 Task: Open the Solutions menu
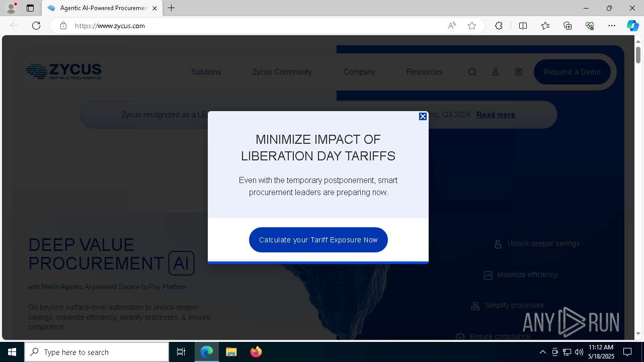tap(206, 72)
